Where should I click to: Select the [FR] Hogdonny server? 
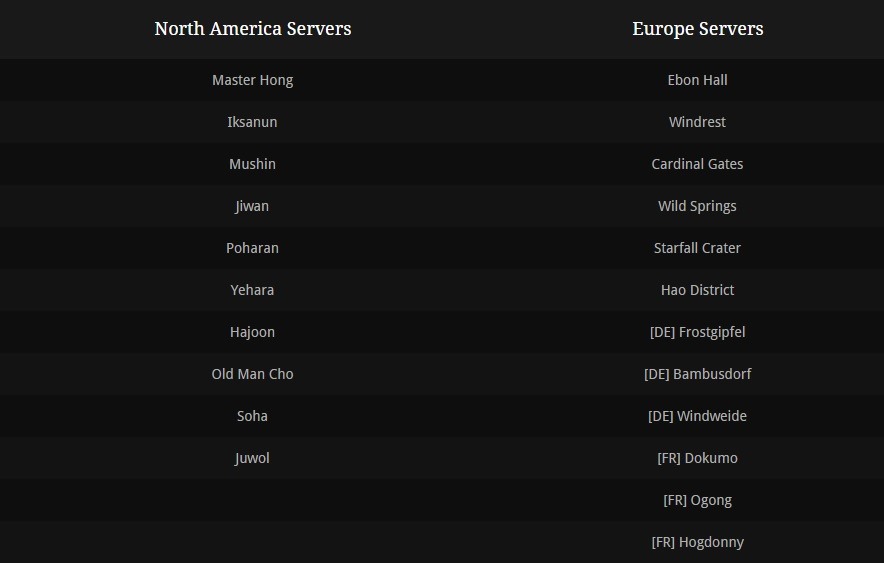point(697,542)
